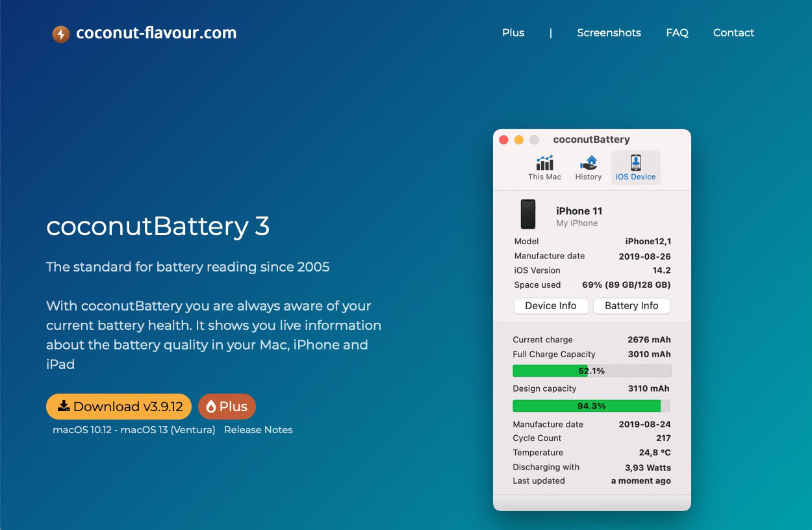Click the Current charge label

click(543, 340)
